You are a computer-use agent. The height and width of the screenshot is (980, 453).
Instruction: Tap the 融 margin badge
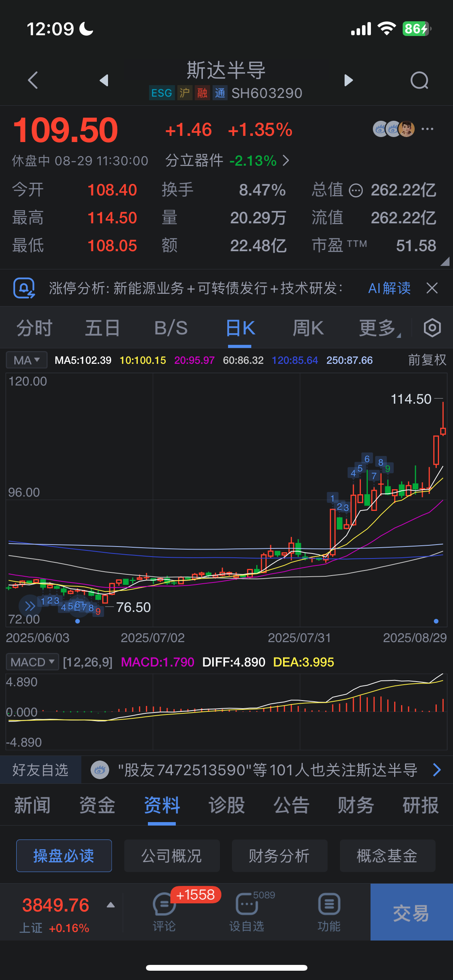[x=202, y=93]
